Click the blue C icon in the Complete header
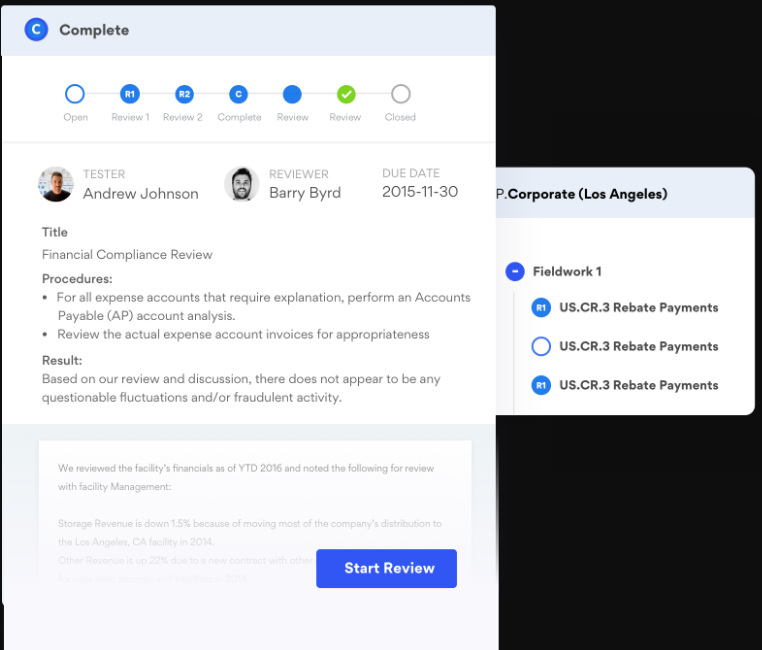 (36, 30)
